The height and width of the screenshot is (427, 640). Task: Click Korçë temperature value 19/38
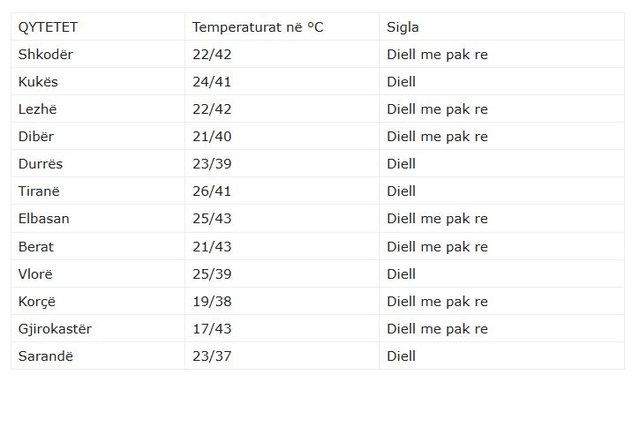(x=211, y=301)
